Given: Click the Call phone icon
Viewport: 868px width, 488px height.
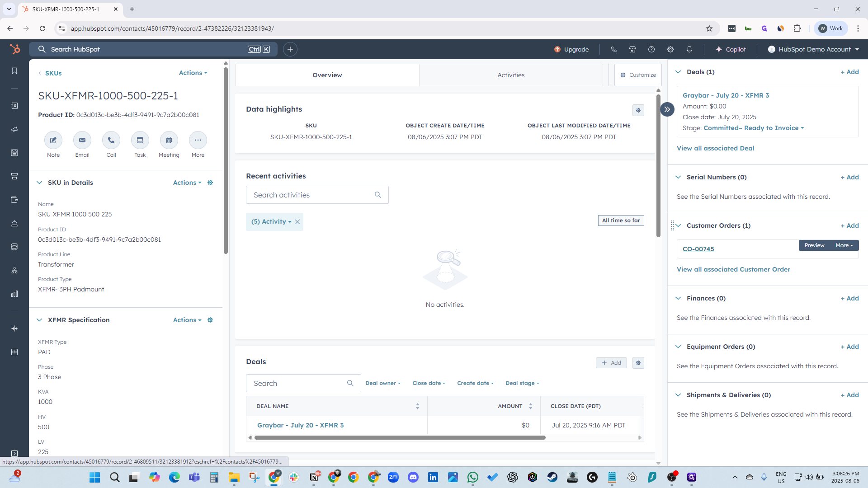Looking at the screenshot, I should pos(111,140).
